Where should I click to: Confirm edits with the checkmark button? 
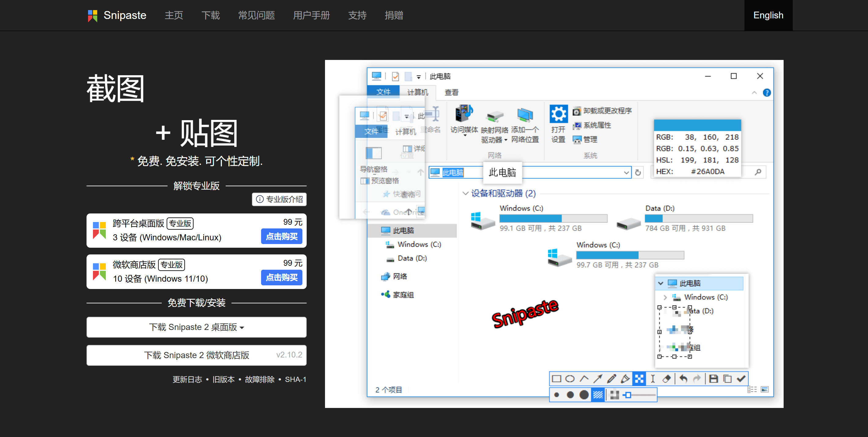click(x=741, y=379)
